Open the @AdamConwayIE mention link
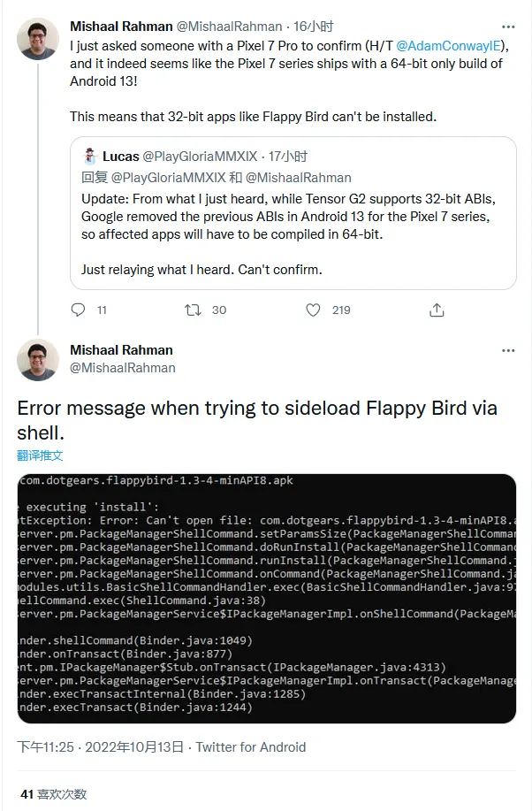This screenshot has width=532, height=811. (x=448, y=46)
